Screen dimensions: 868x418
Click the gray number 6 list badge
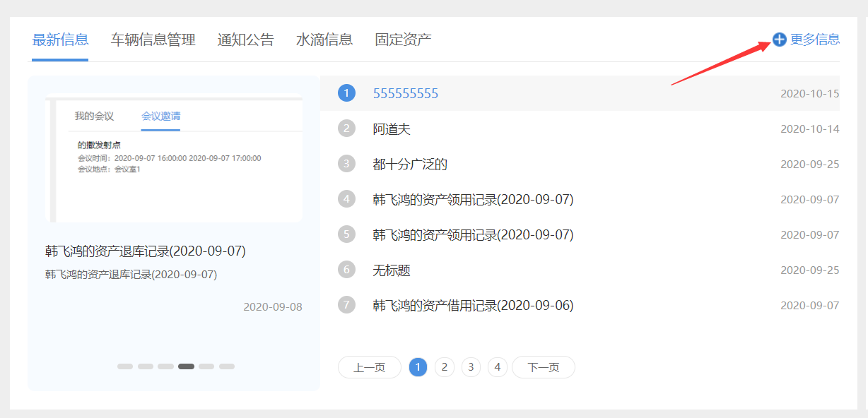(346, 270)
